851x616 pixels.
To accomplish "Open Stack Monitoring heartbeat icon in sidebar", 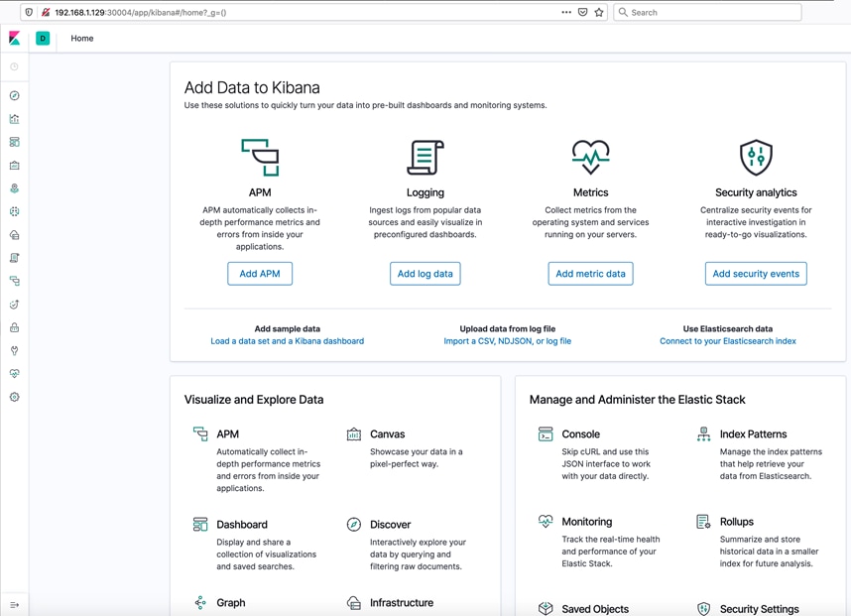I will coord(15,374).
